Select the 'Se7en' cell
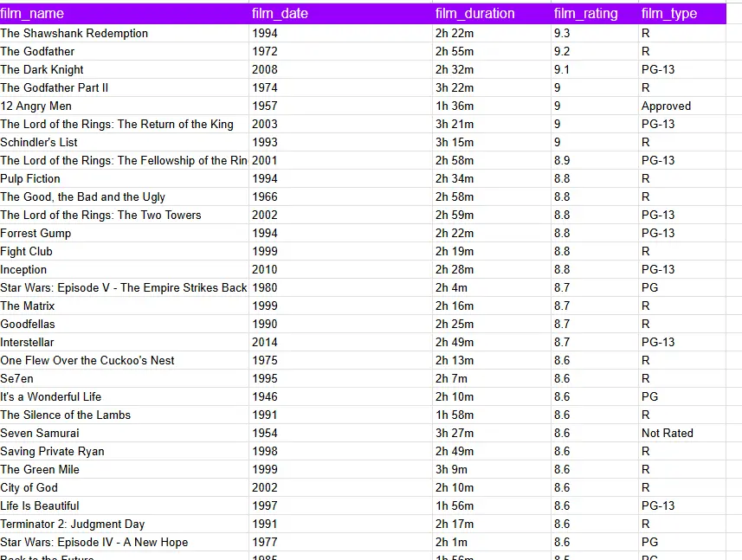This screenshot has width=742, height=560. coord(124,378)
